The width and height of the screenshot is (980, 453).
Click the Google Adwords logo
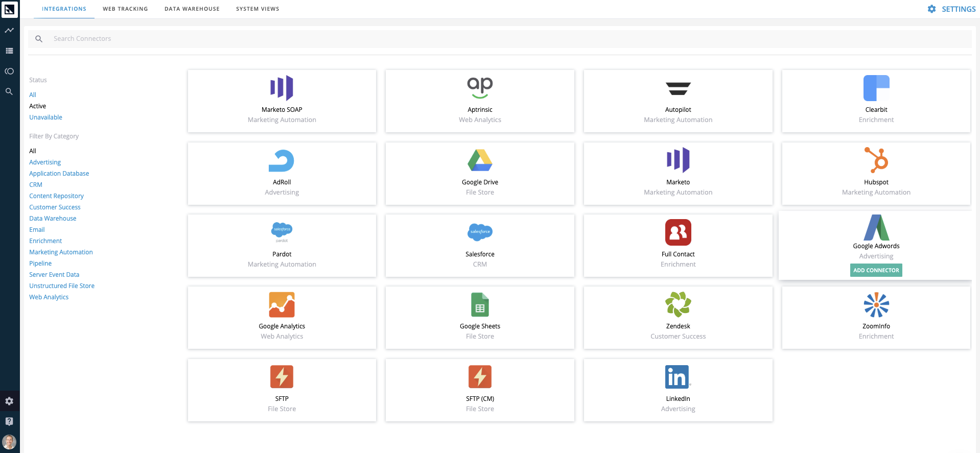click(876, 227)
